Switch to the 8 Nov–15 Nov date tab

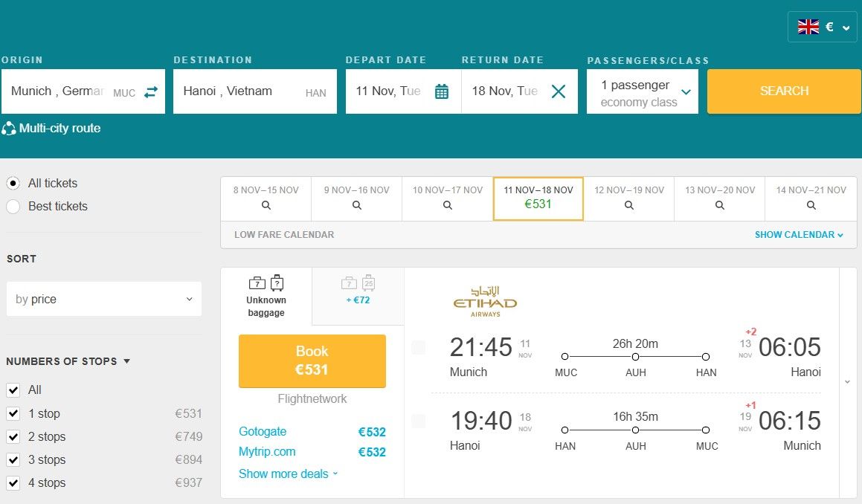pos(266,198)
